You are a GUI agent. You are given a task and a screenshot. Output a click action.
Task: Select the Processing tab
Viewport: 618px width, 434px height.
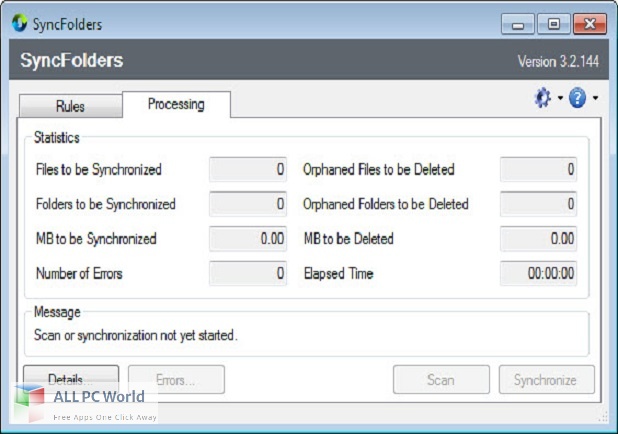coord(176,104)
